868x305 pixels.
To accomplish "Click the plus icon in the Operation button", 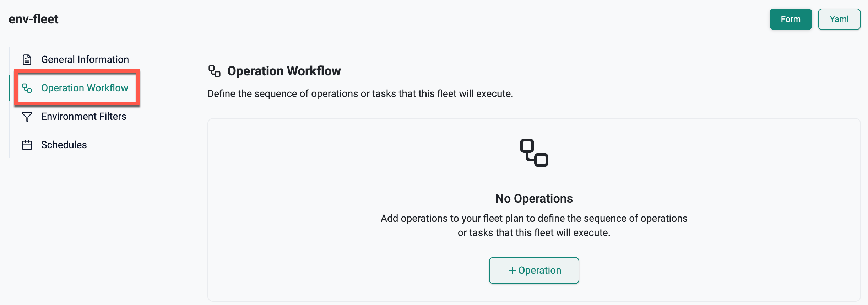I will tap(512, 271).
